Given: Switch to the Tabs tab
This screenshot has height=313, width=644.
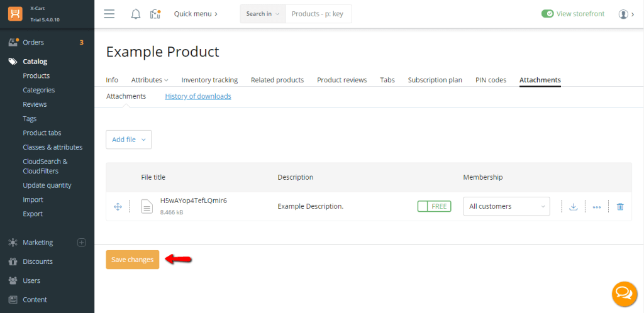Looking at the screenshot, I should [387, 80].
